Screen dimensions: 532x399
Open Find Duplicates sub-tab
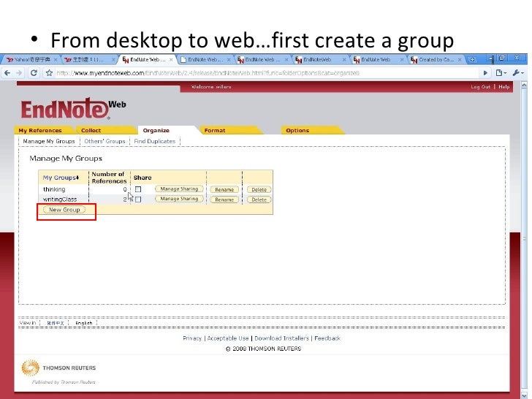(155, 141)
